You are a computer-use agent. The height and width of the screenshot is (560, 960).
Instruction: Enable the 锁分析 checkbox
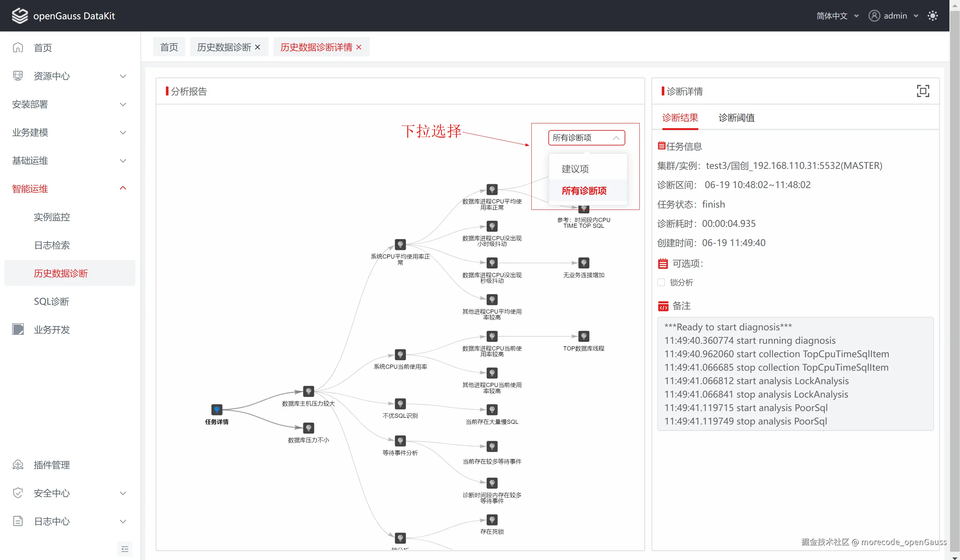click(661, 282)
